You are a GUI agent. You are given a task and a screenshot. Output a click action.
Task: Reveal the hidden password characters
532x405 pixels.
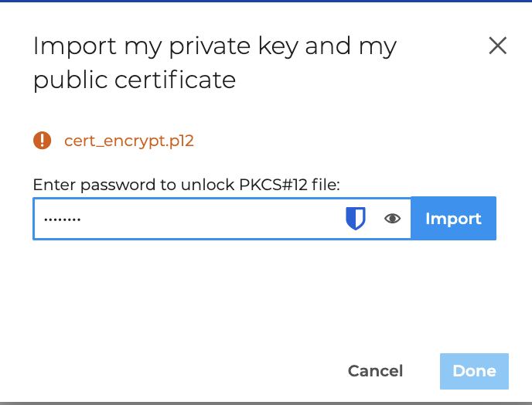393,219
